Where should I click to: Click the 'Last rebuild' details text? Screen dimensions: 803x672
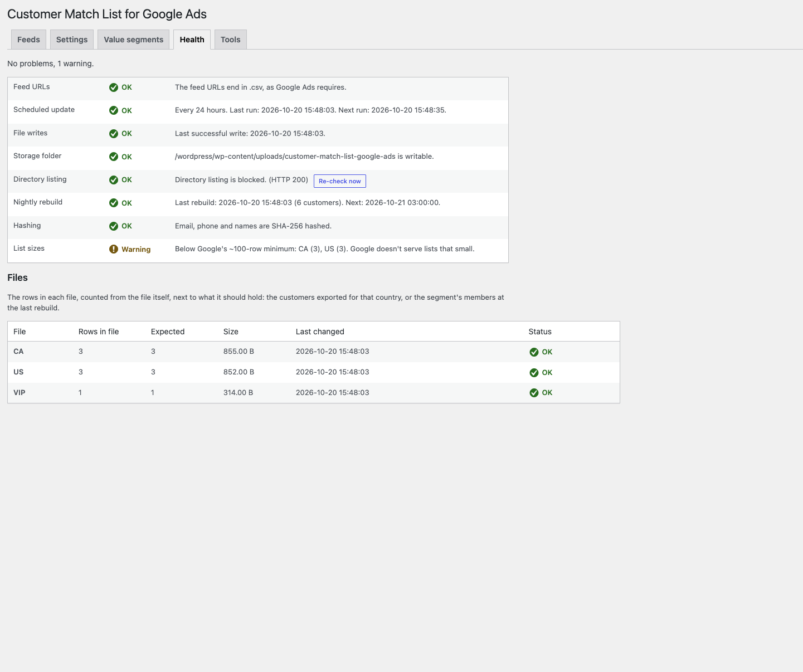(308, 203)
